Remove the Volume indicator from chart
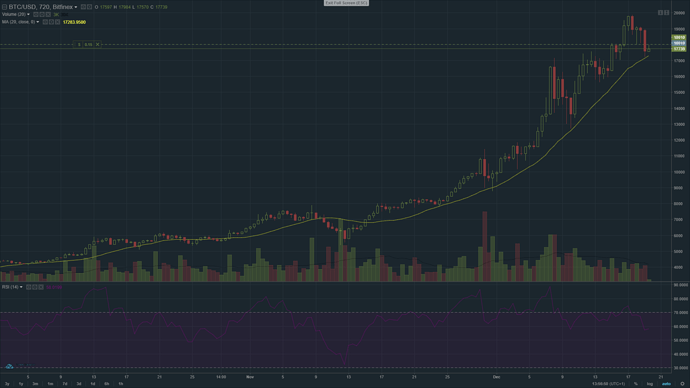Screen dimensions: 690x388 click(x=48, y=15)
